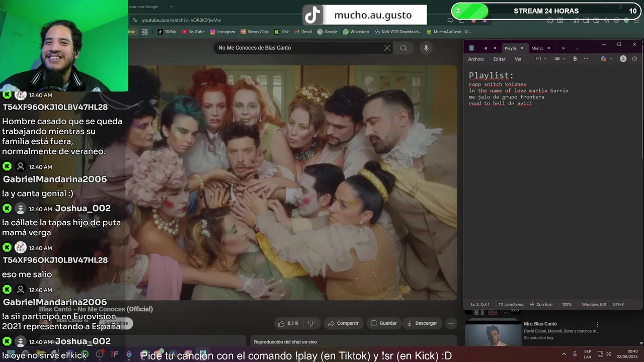This screenshot has width=644, height=362.
Task: Click the Descargar download button
Action: (x=422, y=323)
